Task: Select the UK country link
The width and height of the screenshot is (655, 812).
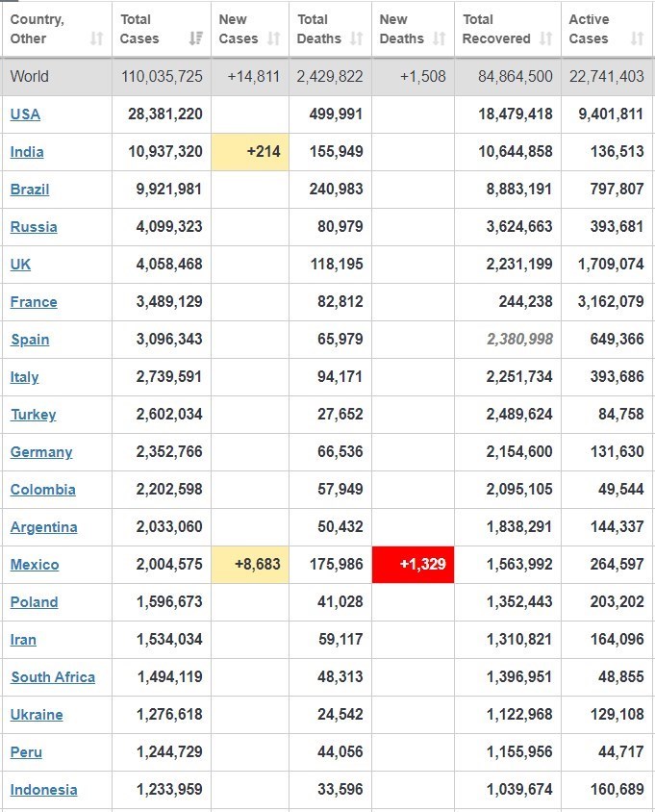Action: tap(20, 265)
